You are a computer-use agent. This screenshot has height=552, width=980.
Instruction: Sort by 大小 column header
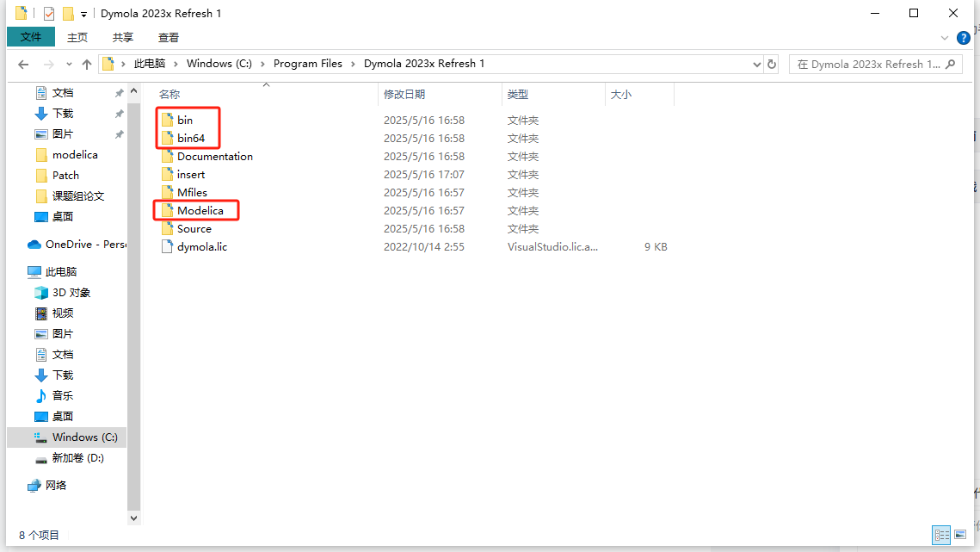click(620, 95)
